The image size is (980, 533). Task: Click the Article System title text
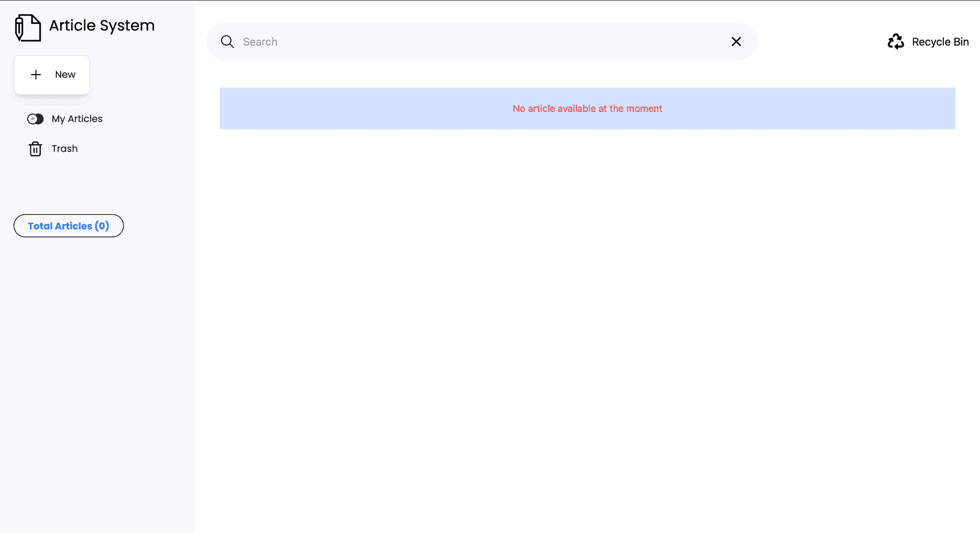102,26
